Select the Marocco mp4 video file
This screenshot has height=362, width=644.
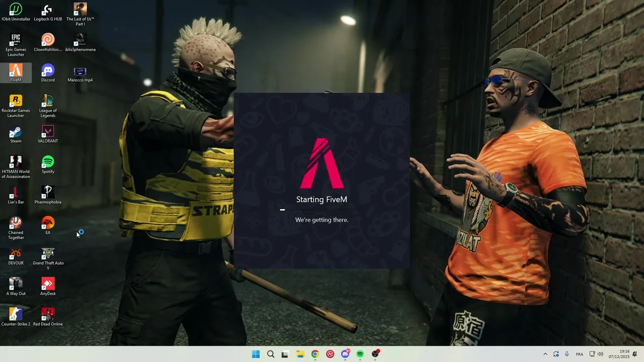pyautogui.click(x=80, y=73)
